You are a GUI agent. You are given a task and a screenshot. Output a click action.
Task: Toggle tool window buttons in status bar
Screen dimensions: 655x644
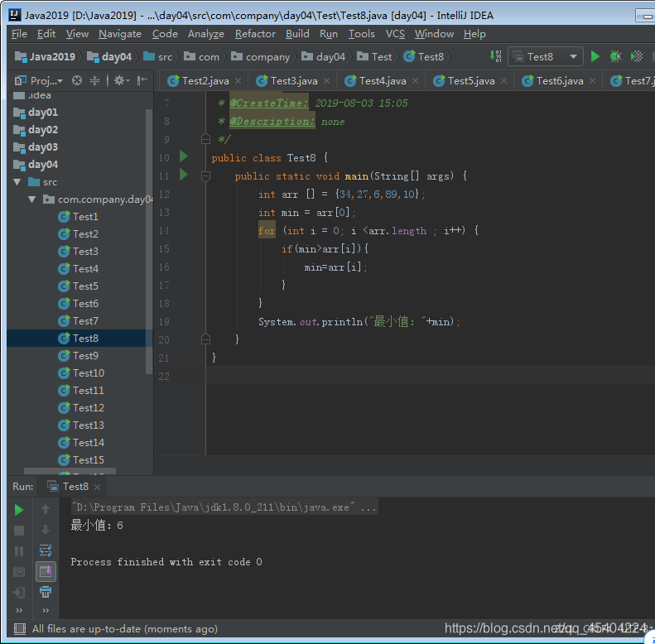click(x=19, y=628)
